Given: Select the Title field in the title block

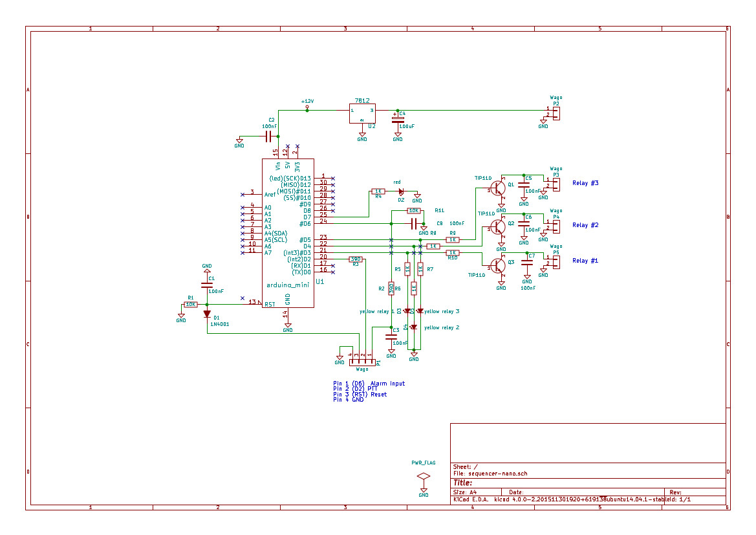Looking at the screenshot, I should pos(462,484).
